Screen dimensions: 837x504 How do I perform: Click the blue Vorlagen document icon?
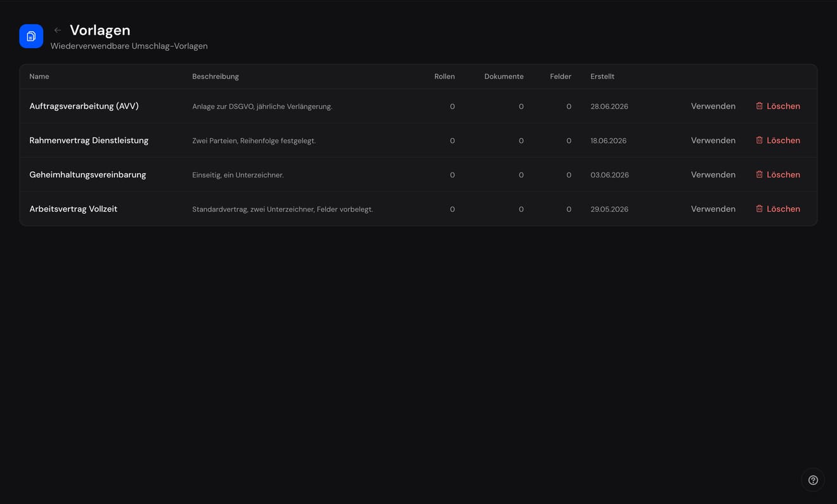pos(31,36)
